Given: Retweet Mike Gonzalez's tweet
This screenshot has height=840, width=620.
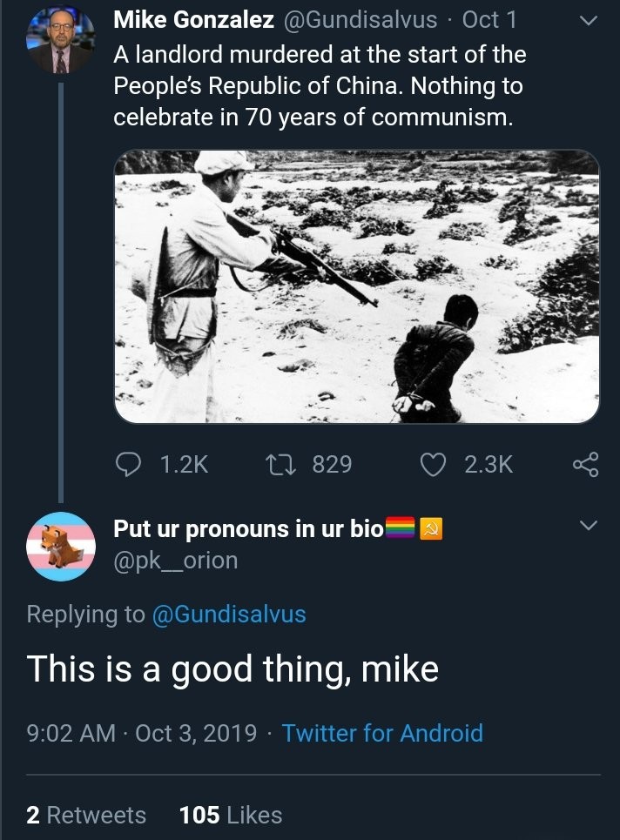Looking at the screenshot, I should point(286,465).
